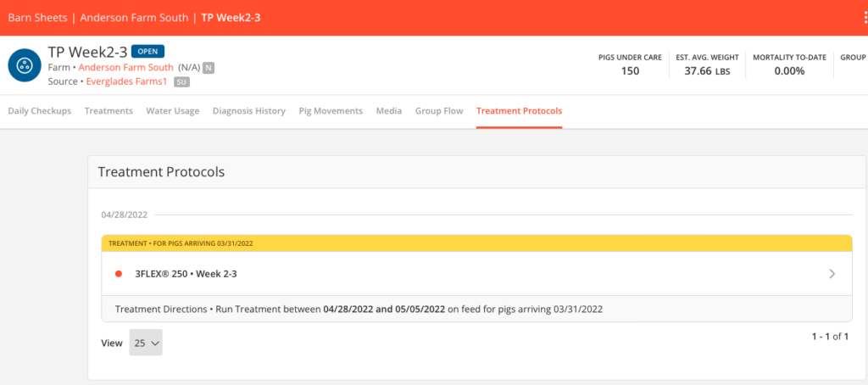Select the Treatment Protocols tab
Viewport: 868px width, 385px height.
(520, 111)
